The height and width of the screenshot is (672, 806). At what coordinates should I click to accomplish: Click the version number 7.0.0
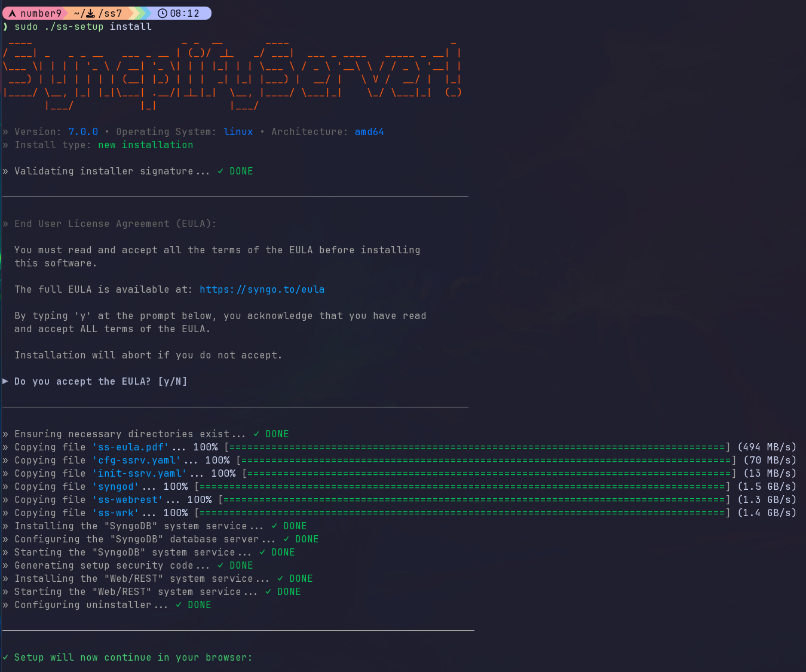click(x=83, y=131)
